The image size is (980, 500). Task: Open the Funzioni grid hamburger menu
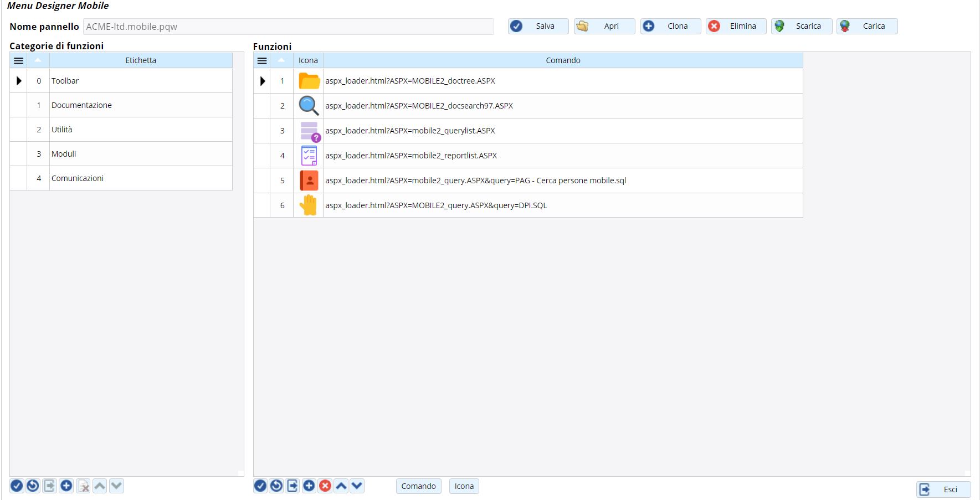click(262, 60)
